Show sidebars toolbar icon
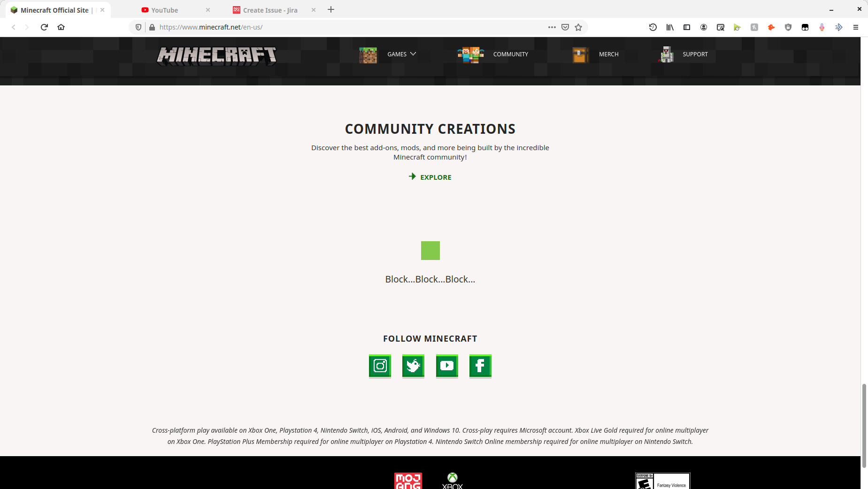The image size is (868, 489). [x=687, y=27]
